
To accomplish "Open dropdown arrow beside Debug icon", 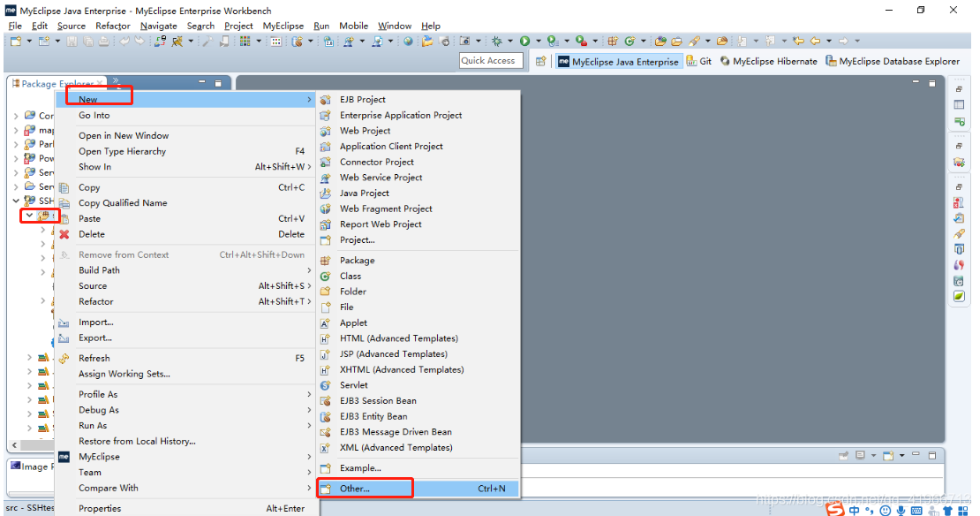I will pyautogui.click(x=510, y=42).
